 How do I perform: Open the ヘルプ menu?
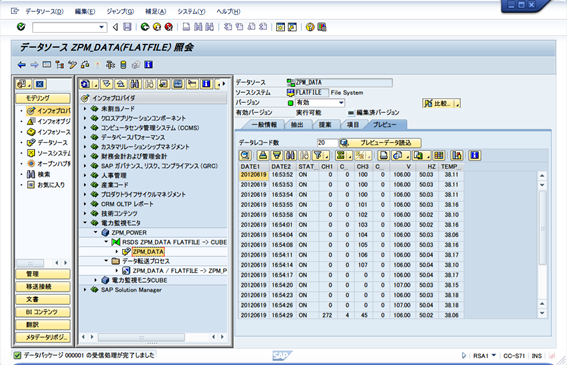click(228, 11)
